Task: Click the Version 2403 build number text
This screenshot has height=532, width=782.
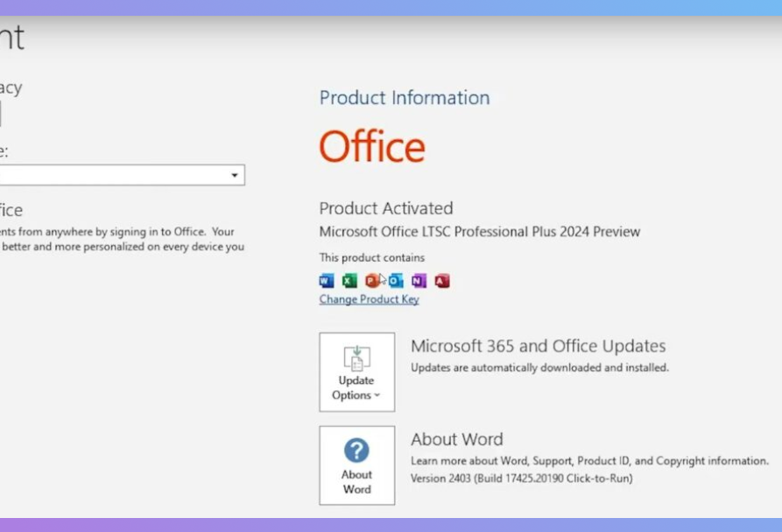Action: (x=521, y=479)
